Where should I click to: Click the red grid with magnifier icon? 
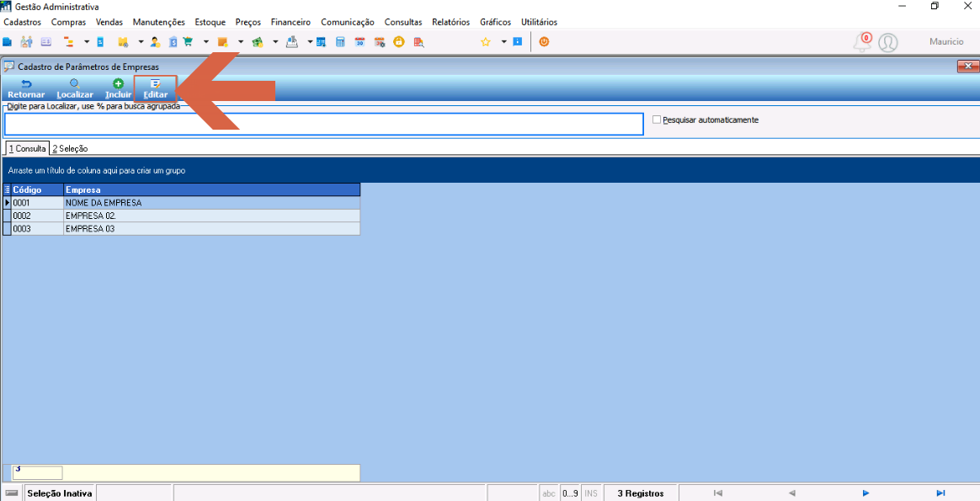tap(418, 42)
